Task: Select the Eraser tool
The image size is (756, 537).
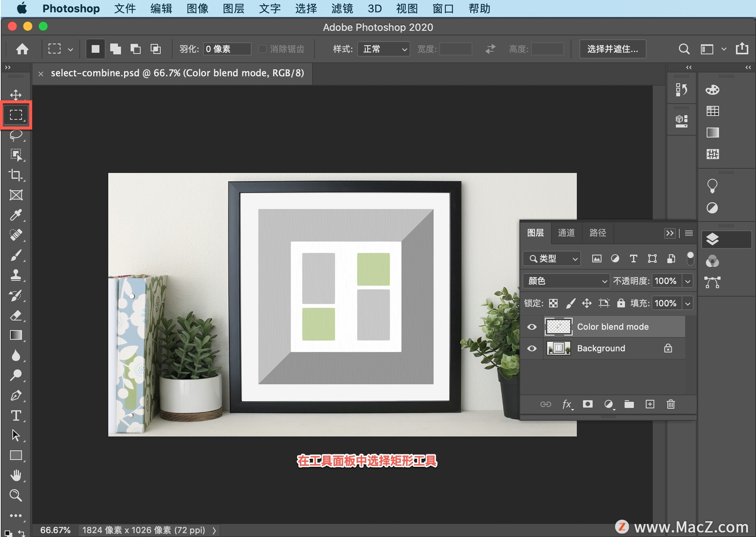Action: coord(16,315)
